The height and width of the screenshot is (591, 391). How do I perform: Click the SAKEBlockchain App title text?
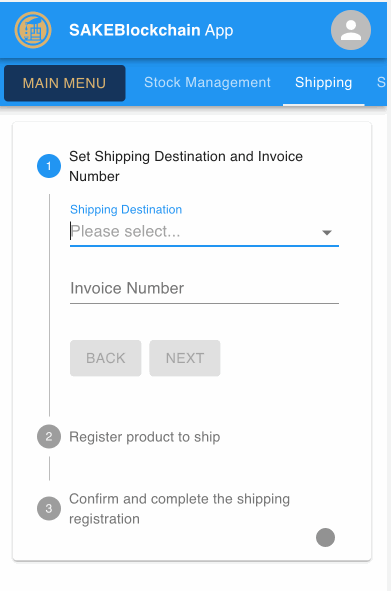pos(151,30)
